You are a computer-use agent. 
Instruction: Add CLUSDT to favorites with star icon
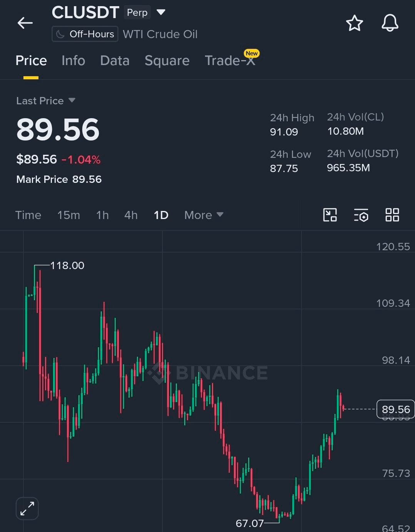pos(354,23)
